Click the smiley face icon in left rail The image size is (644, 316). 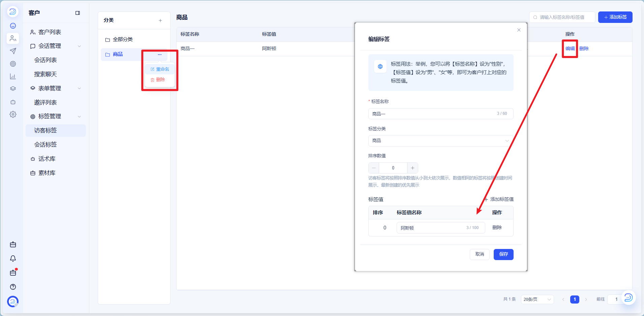13,26
